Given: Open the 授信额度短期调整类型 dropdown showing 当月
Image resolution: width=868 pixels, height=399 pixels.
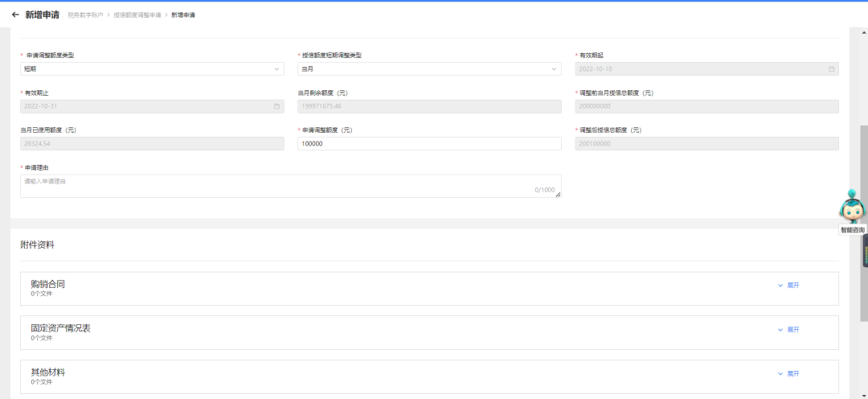Looking at the screenshot, I should [x=429, y=68].
